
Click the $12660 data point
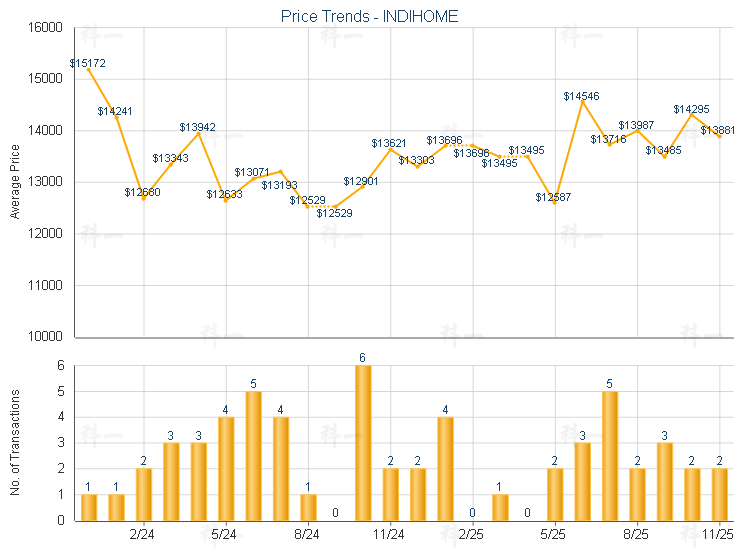(x=144, y=199)
